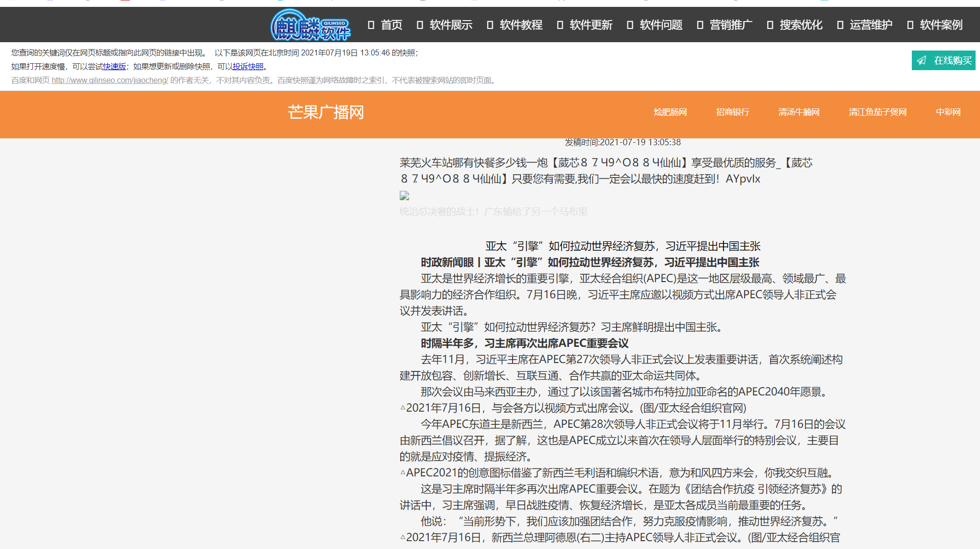Click the broken image placeholder in the article
Screen dimensions: 980x549
[404, 195]
